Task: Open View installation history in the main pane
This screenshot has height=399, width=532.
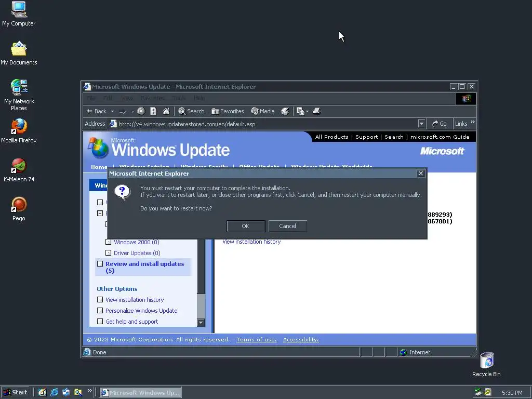Action: click(251, 242)
